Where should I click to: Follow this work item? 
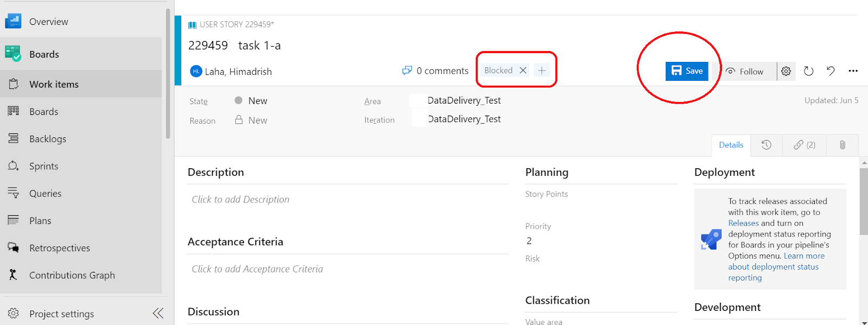[x=744, y=72]
